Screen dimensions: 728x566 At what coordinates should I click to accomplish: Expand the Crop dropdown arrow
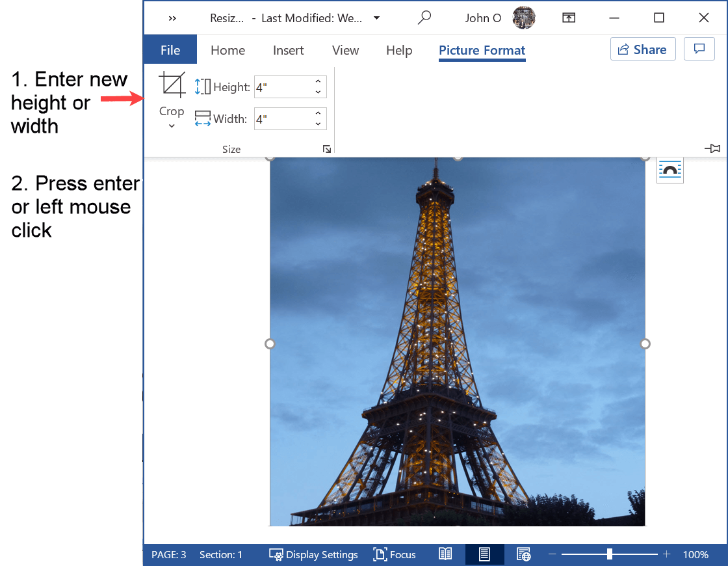pos(172,126)
